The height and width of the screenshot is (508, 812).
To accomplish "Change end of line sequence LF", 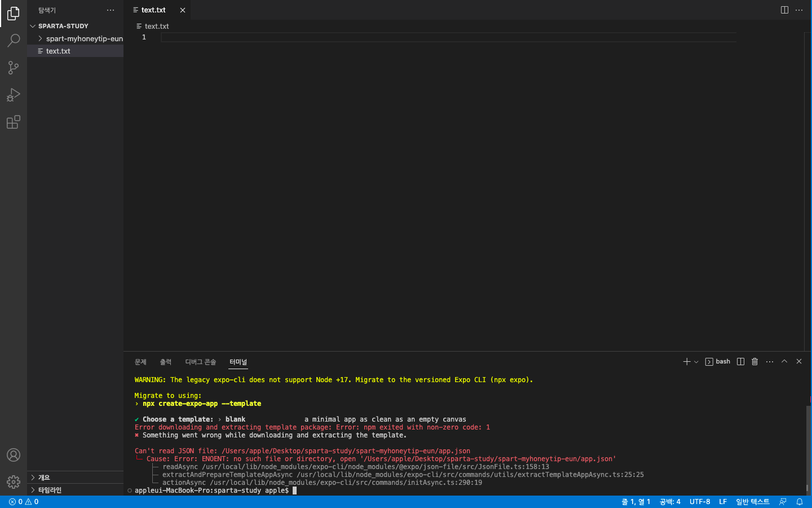I will point(723,502).
